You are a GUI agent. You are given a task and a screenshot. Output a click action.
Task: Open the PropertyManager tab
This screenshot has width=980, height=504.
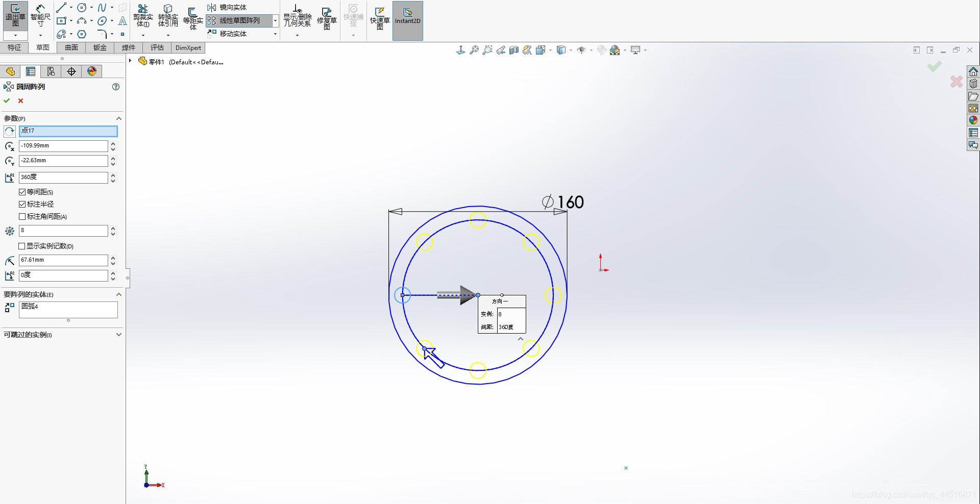point(31,71)
